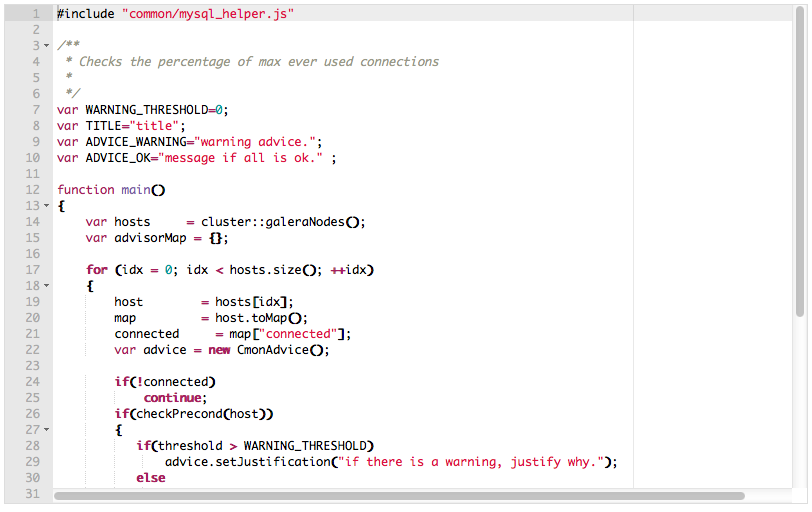Click the "advisorMap" variable on line 15
This screenshot has width=812, height=512.
point(150,238)
